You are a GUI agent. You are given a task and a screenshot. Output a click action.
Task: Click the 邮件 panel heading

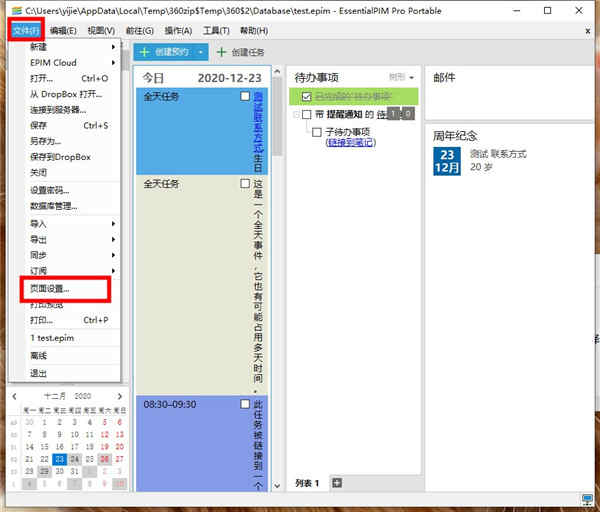coord(444,78)
